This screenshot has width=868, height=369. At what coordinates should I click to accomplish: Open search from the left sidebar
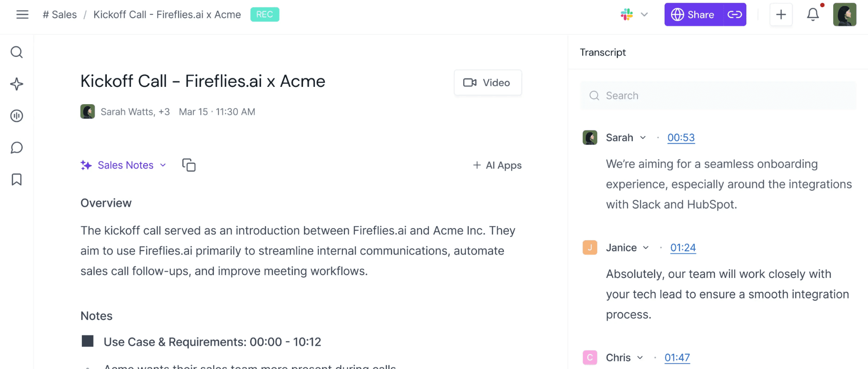click(x=17, y=52)
